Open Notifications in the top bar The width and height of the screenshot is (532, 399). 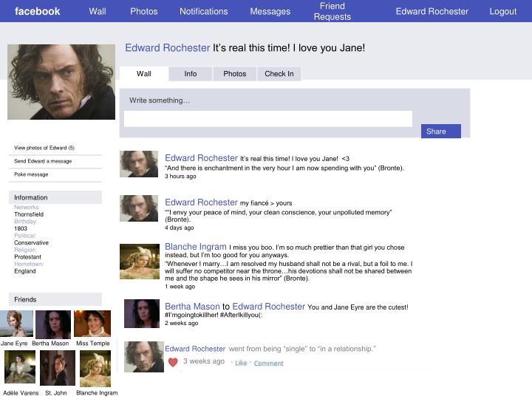[x=204, y=11]
